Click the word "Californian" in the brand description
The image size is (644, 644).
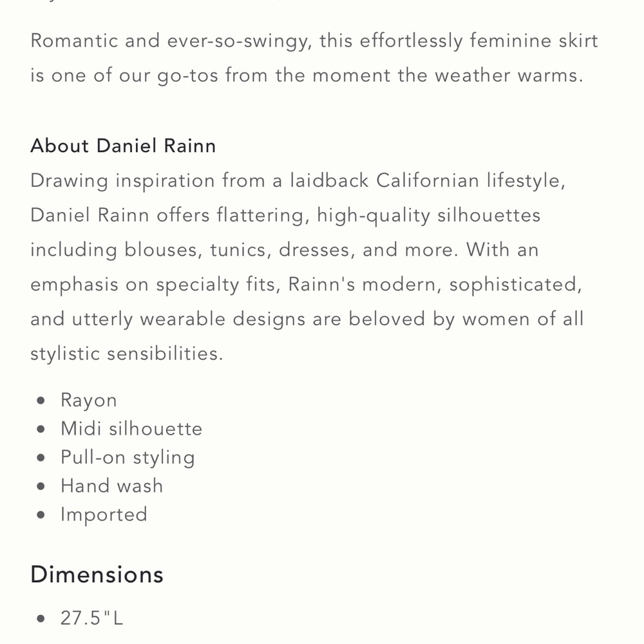click(x=428, y=180)
